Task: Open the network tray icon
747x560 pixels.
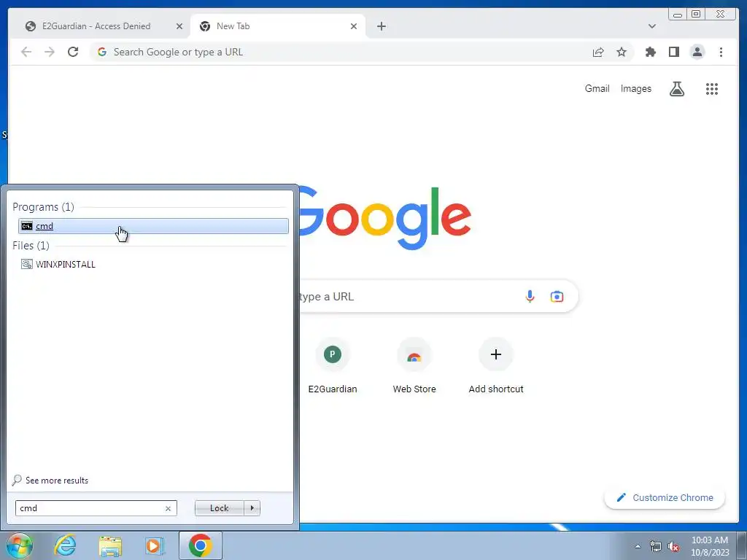Action: [x=656, y=547]
